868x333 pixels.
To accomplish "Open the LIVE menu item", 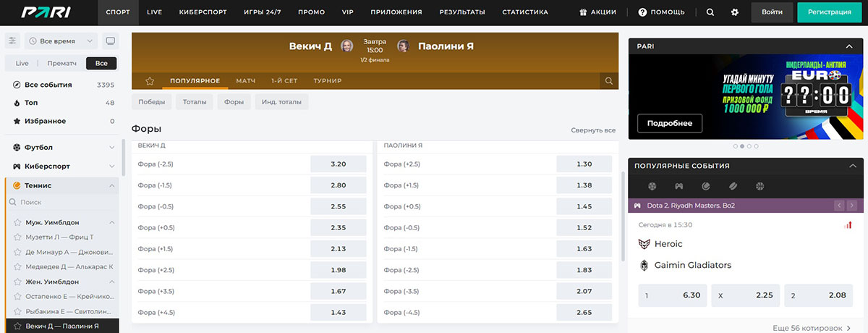I will pyautogui.click(x=154, y=12).
